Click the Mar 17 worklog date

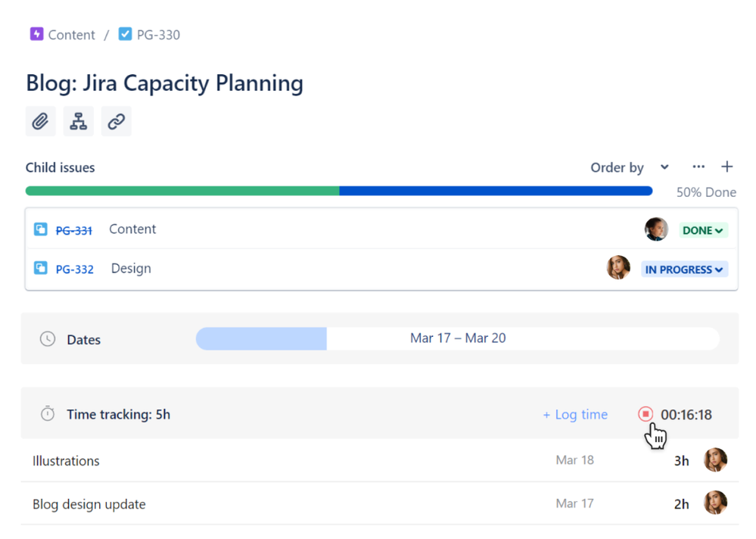(574, 503)
